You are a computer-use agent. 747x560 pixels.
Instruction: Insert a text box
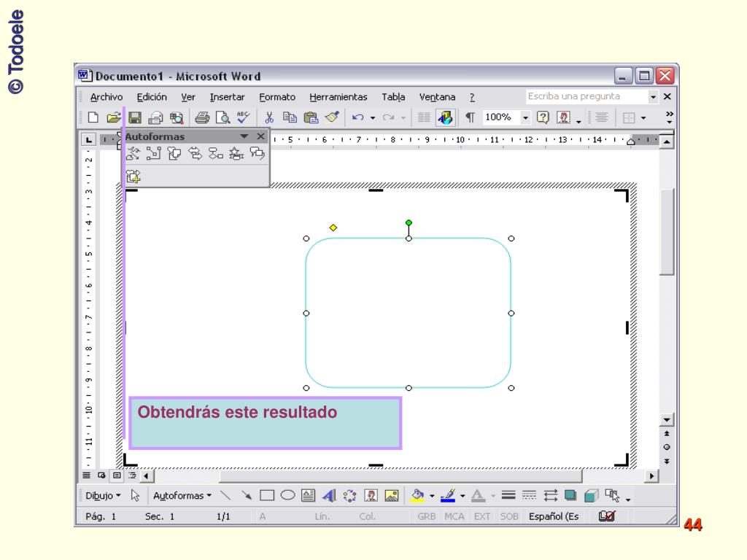[x=309, y=496]
